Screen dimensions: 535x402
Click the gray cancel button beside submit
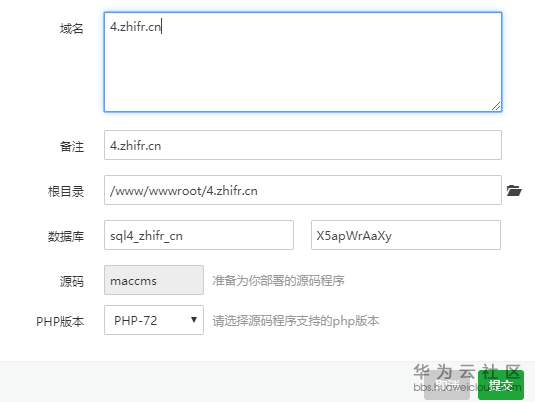447,385
